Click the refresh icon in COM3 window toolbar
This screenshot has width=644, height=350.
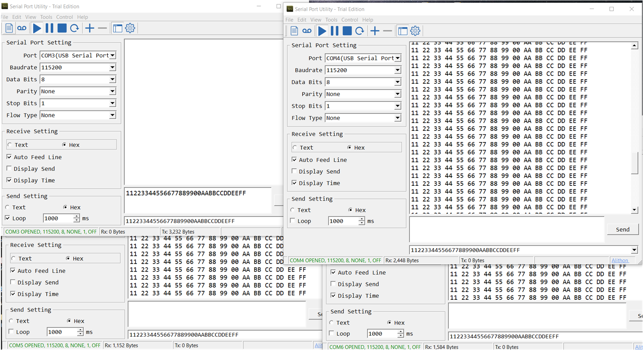[74, 28]
